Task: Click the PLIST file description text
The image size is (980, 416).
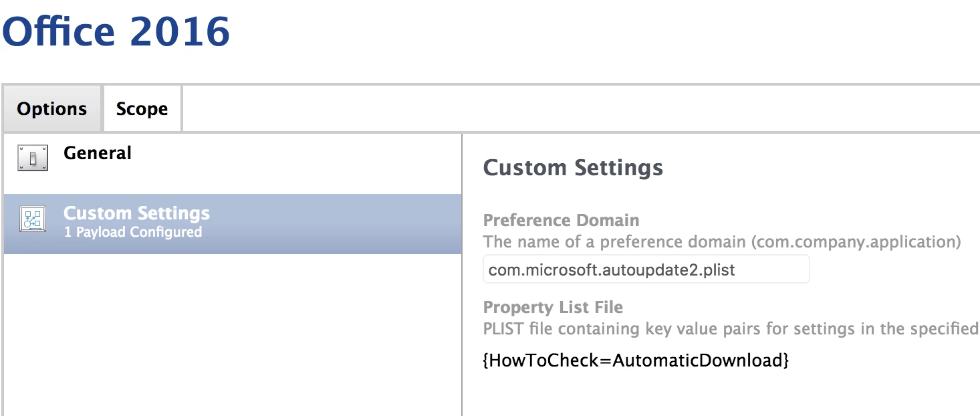Action: [731, 328]
